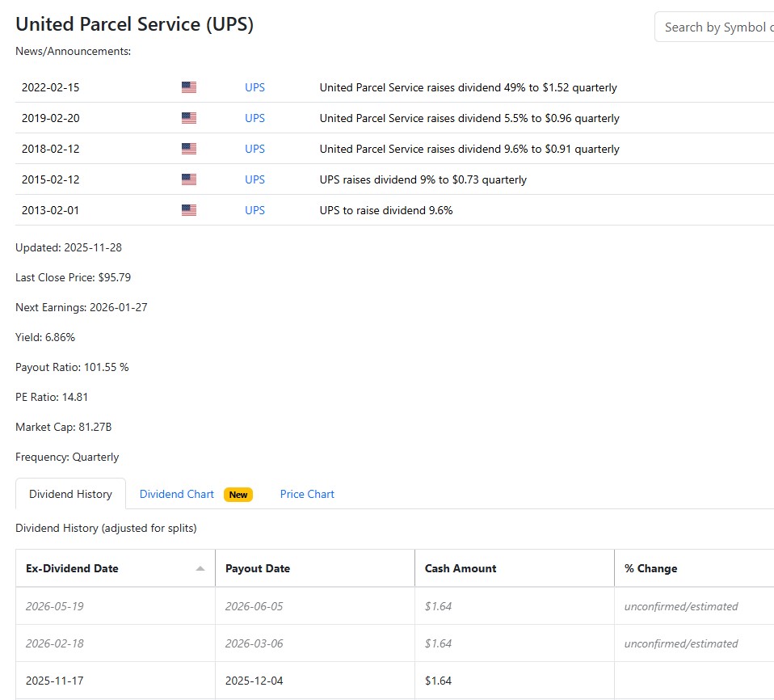The height and width of the screenshot is (700, 774).
Task: Open the UPS link for the 49% dividend raise
Action: click(254, 87)
